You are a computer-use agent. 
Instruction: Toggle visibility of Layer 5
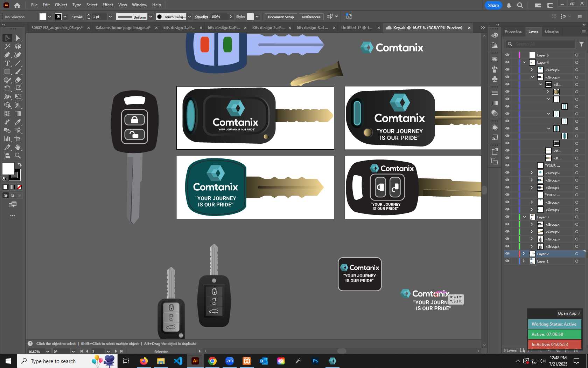tap(507, 55)
